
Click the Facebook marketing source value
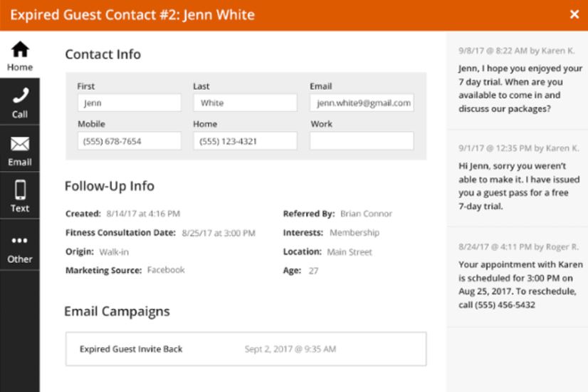tap(166, 270)
